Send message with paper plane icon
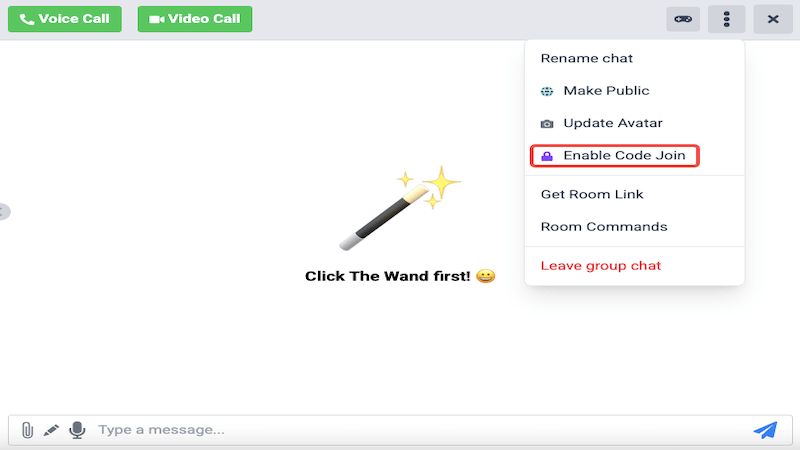800x450 pixels. 765,430
